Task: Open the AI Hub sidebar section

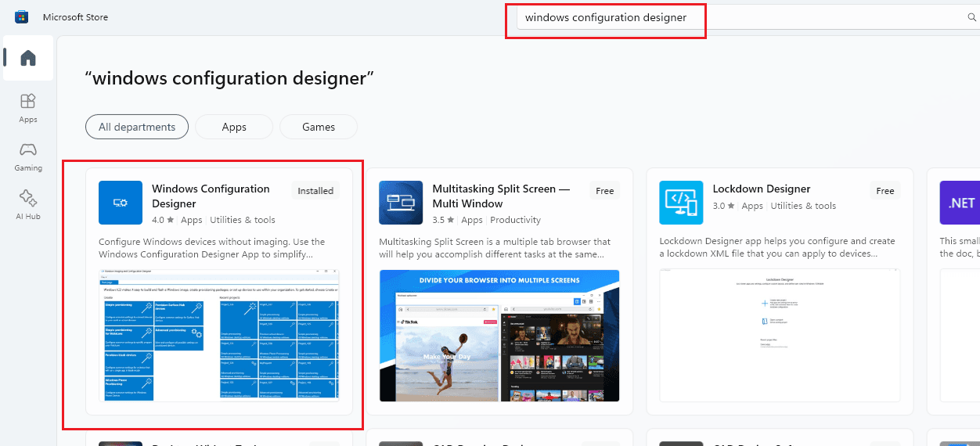Action: 28,205
